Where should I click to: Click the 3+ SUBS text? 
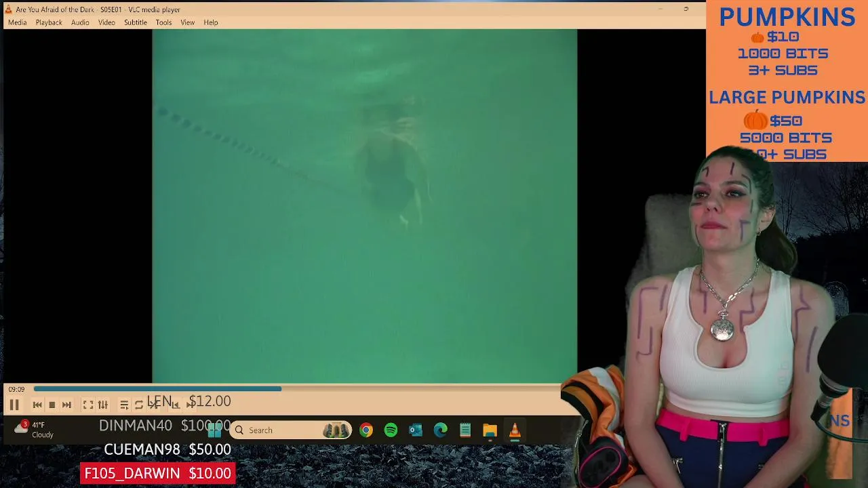783,70
